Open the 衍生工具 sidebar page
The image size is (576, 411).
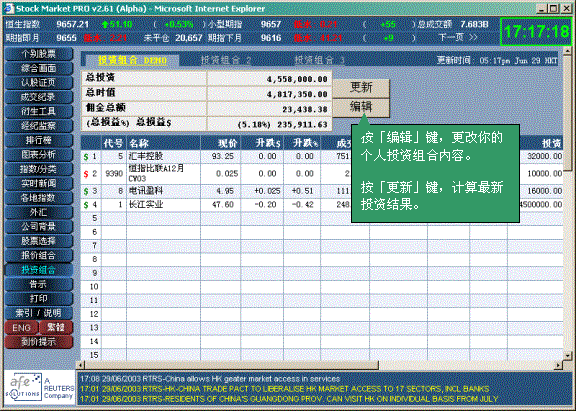(39, 111)
